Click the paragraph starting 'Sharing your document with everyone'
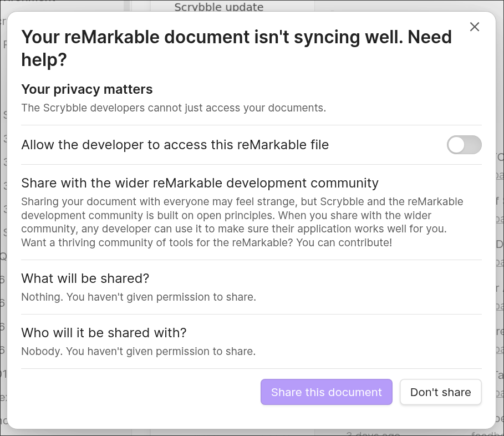This screenshot has height=436, width=504. click(x=242, y=222)
